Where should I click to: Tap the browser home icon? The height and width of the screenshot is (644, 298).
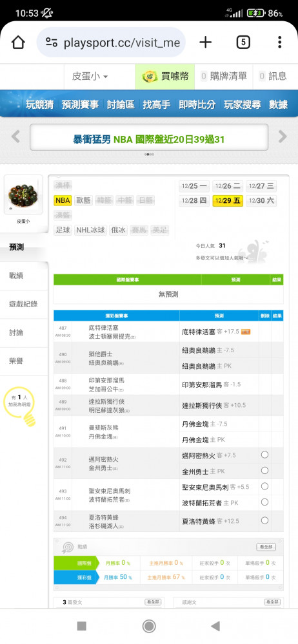[x=18, y=43]
